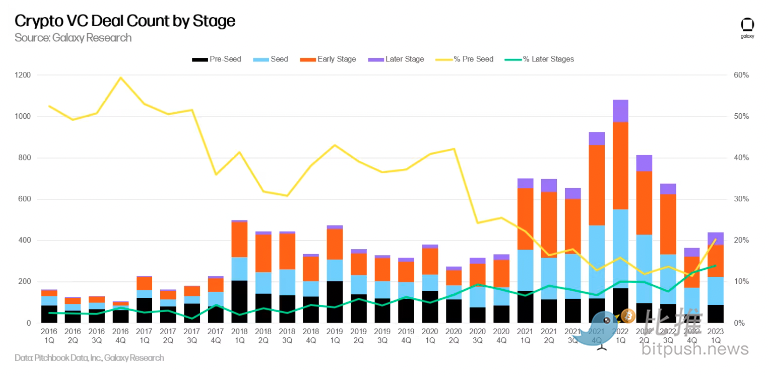The height and width of the screenshot is (376, 769).
Task: Click the 2016 1Q x-axis label
Action: coord(49,335)
